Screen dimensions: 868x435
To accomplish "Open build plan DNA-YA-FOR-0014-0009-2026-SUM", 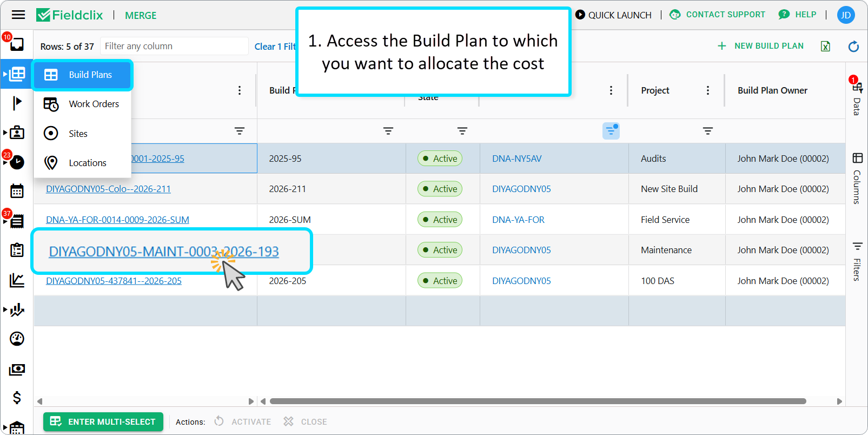I will 117,220.
